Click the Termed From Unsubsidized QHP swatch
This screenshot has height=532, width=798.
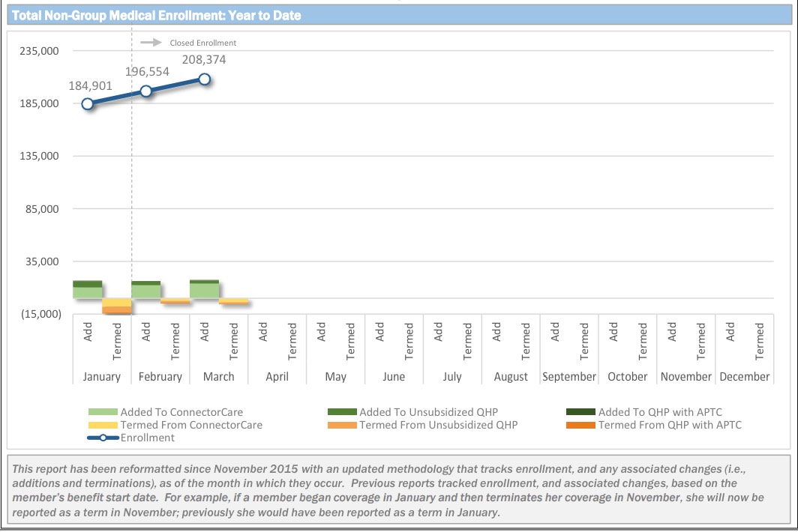342,425
